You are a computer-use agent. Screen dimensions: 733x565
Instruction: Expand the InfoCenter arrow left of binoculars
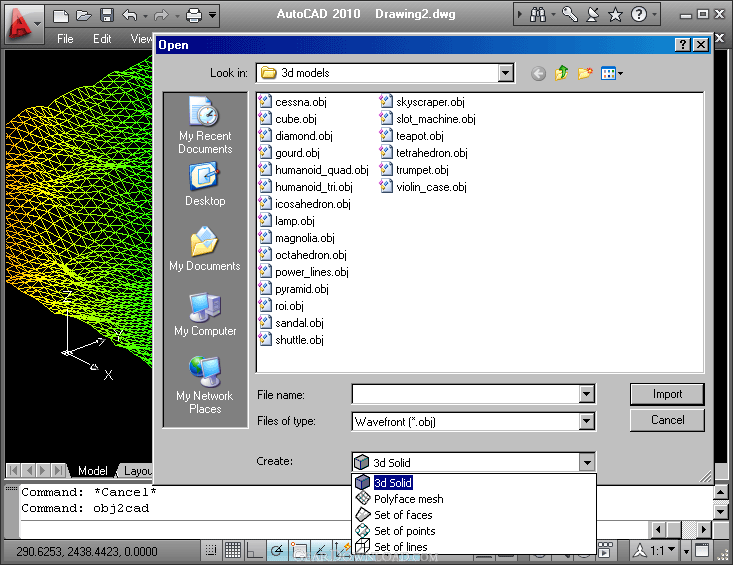[x=520, y=15]
